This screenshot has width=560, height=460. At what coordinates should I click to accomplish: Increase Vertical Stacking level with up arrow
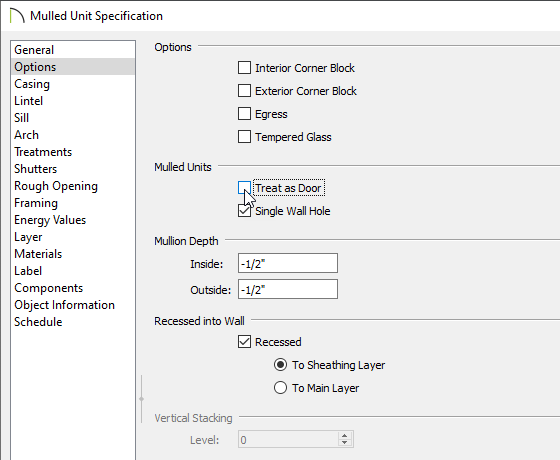[x=345, y=436]
